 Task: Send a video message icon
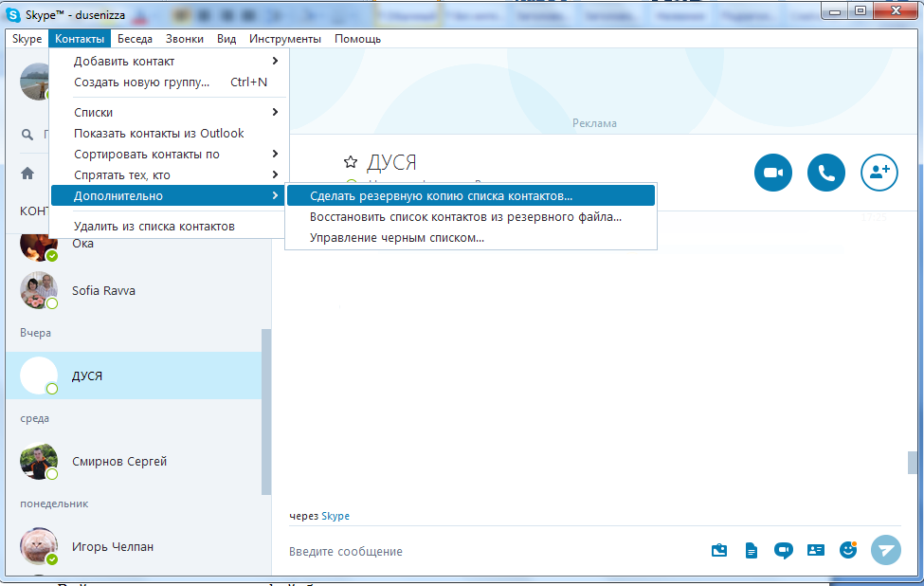pos(783,551)
